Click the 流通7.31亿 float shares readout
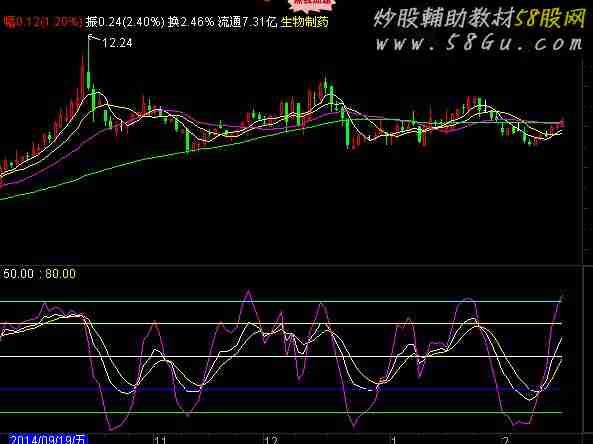This screenshot has width=593, height=444. point(247,22)
